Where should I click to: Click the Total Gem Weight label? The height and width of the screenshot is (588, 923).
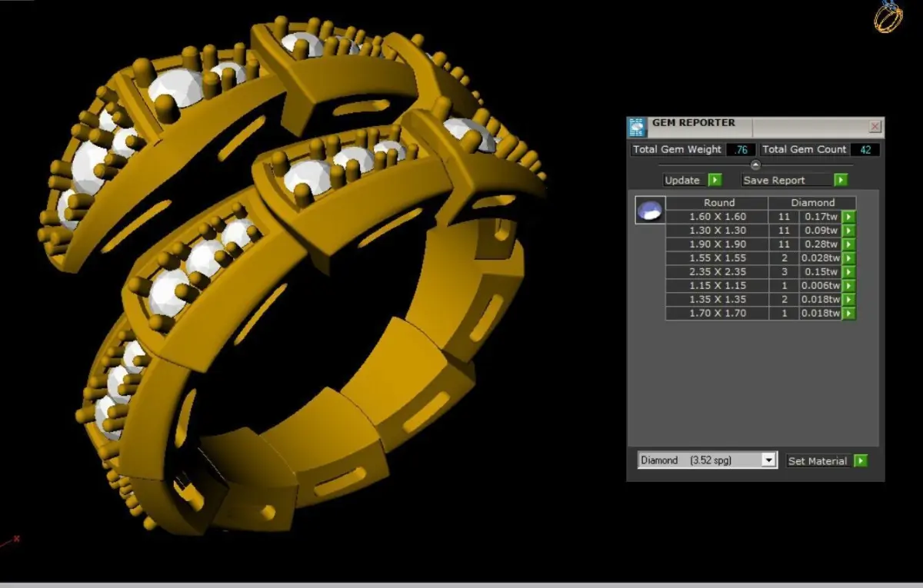click(x=678, y=150)
